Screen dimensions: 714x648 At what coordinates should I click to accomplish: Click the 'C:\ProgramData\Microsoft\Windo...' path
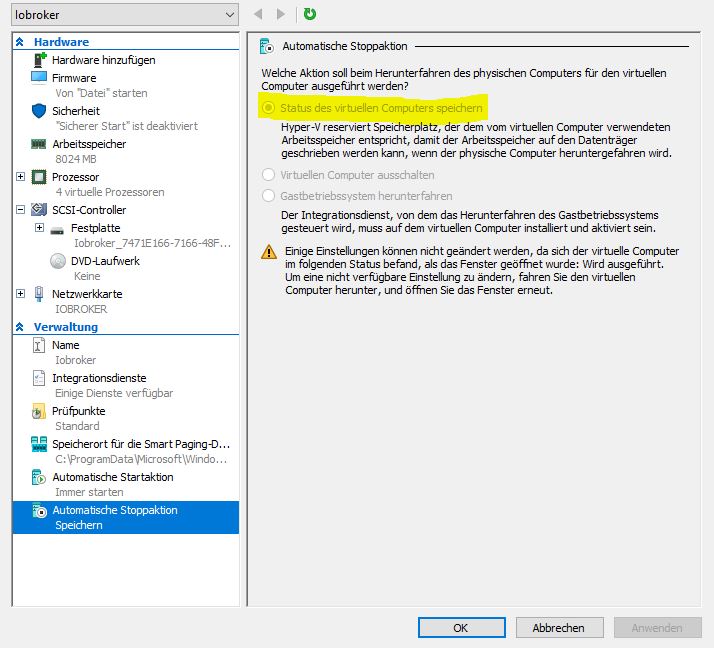[141, 459]
